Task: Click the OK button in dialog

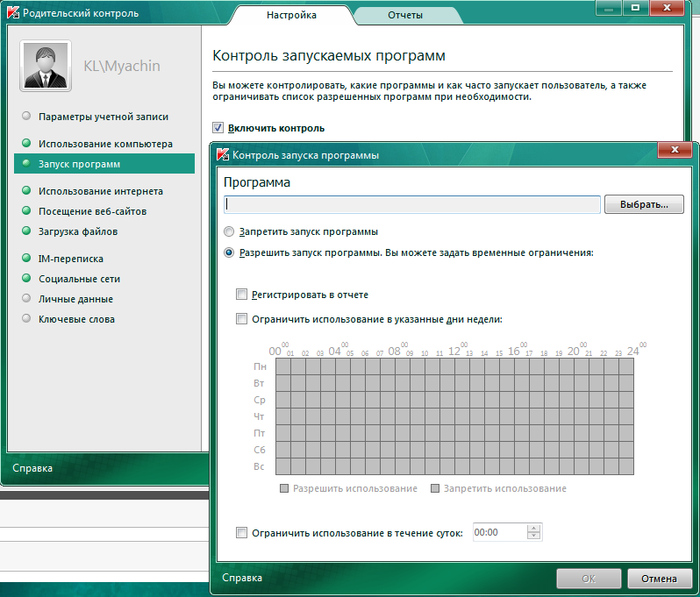Action: (x=589, y=579)
